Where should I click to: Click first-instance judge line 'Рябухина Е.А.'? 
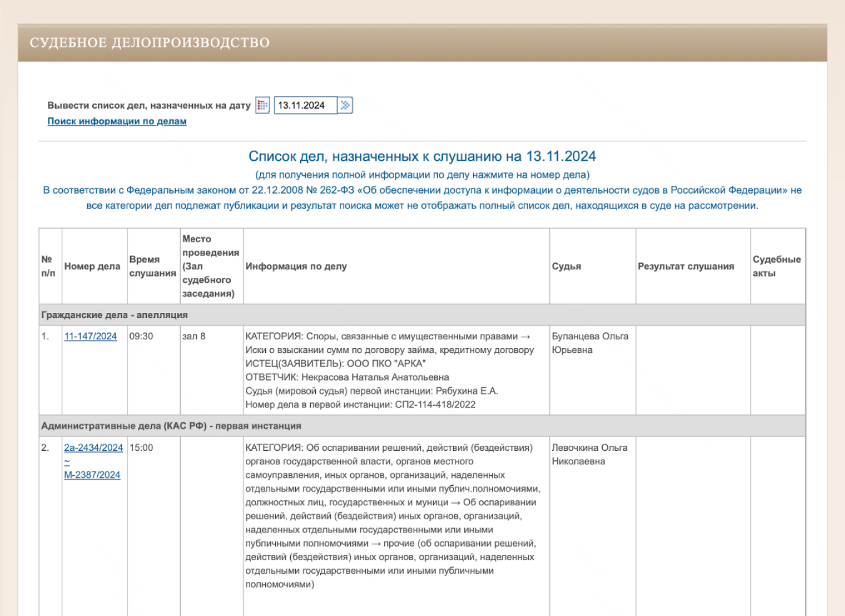click(x=371, y=391)
